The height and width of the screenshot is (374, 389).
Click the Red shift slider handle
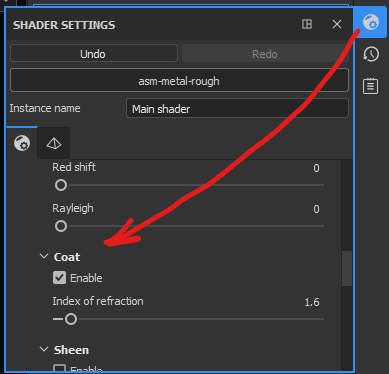61,185
